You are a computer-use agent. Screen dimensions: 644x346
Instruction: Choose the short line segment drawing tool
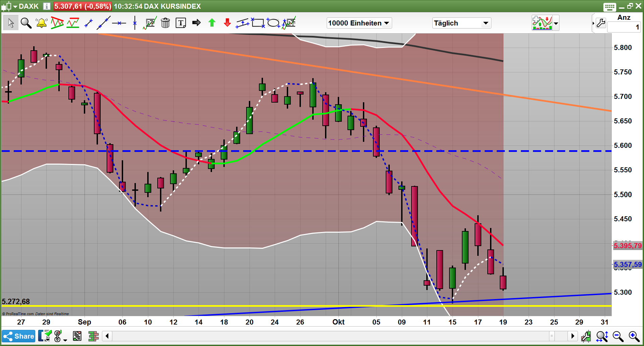coord(89,23)
